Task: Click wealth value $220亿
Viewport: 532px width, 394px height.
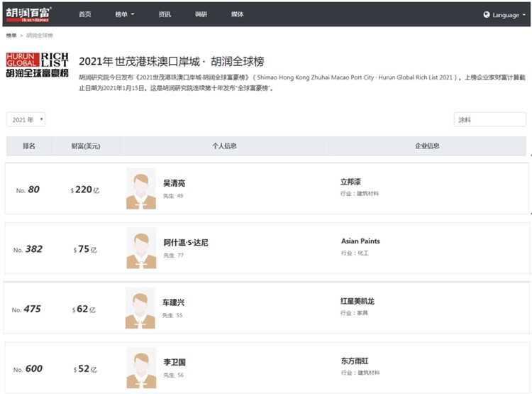Action: (x=85, y=190)
